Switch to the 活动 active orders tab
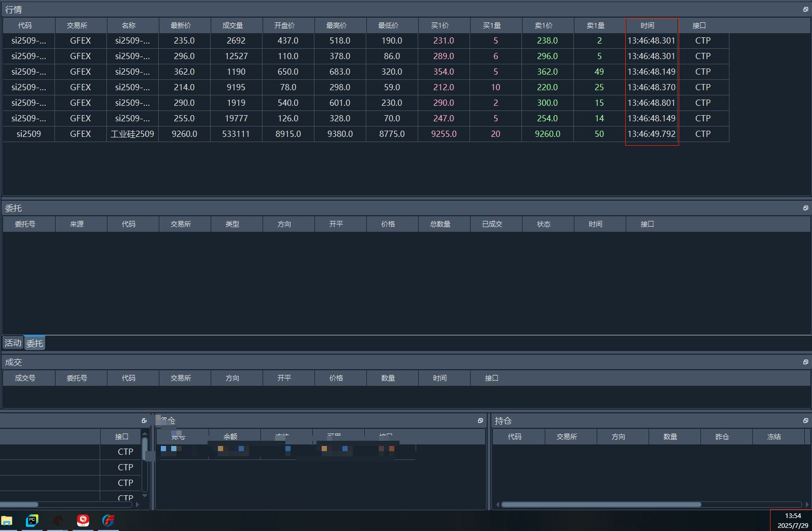 [x=13, y=343]
